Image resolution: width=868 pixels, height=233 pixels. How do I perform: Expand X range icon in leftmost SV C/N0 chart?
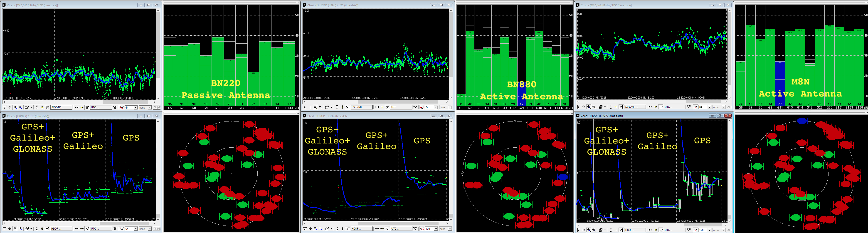76,108
